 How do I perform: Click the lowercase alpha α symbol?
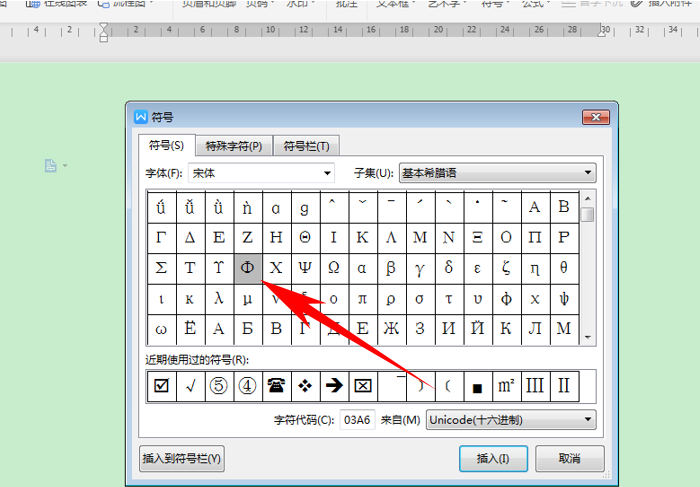tap(362, 268)
